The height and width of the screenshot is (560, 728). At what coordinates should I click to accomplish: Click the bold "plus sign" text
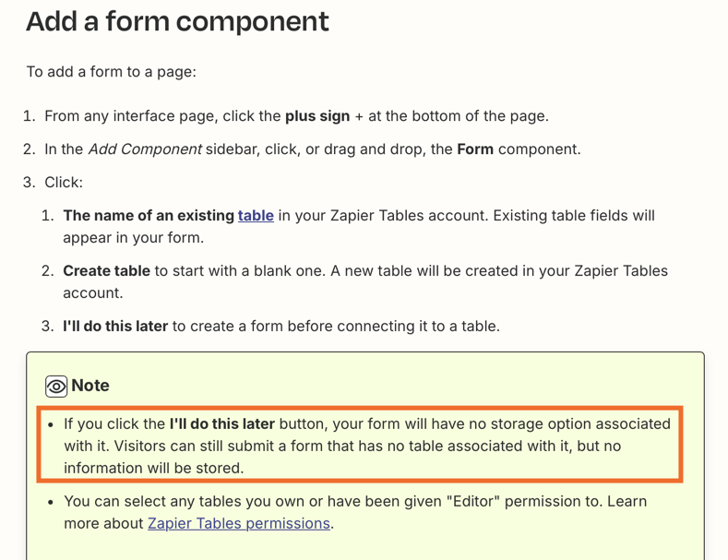tap(317, 115)
